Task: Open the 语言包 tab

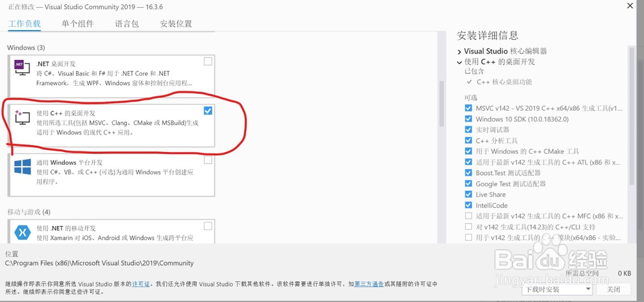Action: [x=126, y=24]
